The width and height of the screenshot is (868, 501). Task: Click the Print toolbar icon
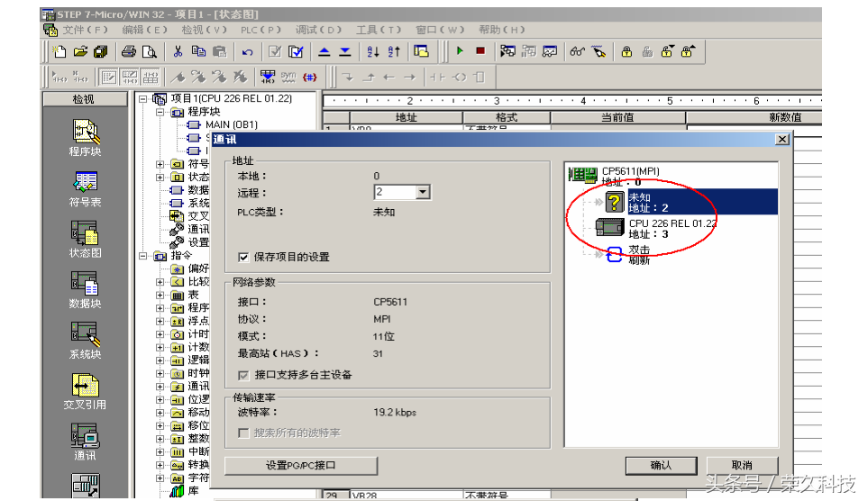coord(129,51)
